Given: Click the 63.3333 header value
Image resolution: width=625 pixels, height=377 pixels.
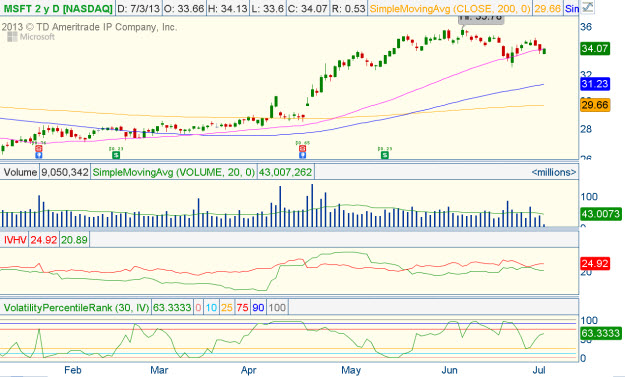Looking at the screenshot, I should coord(172,307).
